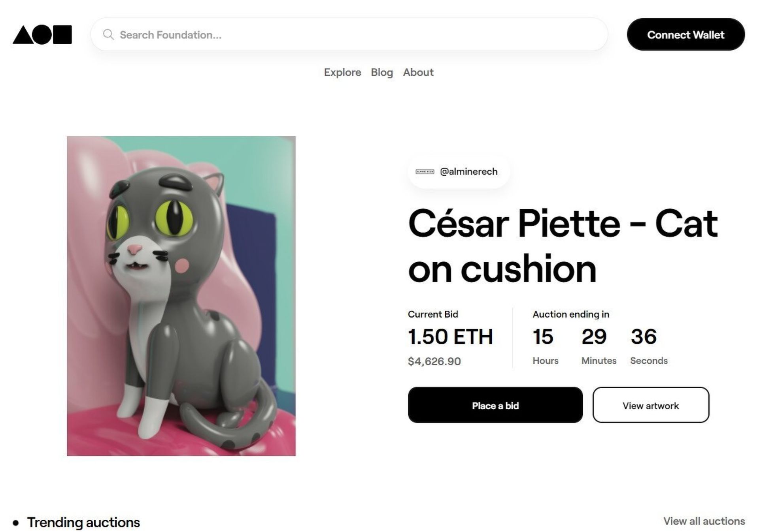Open the Explore navigation item
Image resolution: width=759 pixels, height=532 pixels.
[x=342, y=72]
